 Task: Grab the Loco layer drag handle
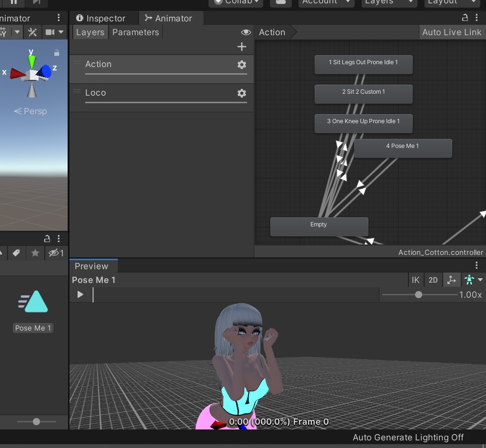point(77,91)
